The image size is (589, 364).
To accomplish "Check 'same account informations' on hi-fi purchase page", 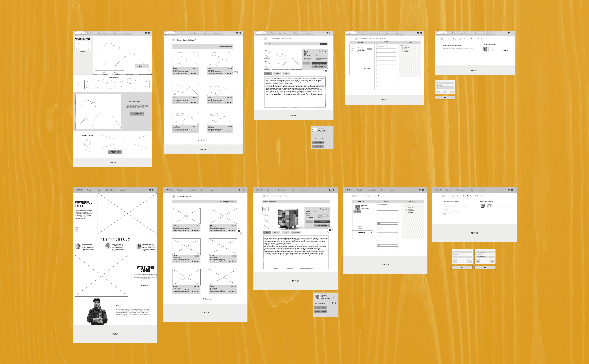I will [377, 205].
